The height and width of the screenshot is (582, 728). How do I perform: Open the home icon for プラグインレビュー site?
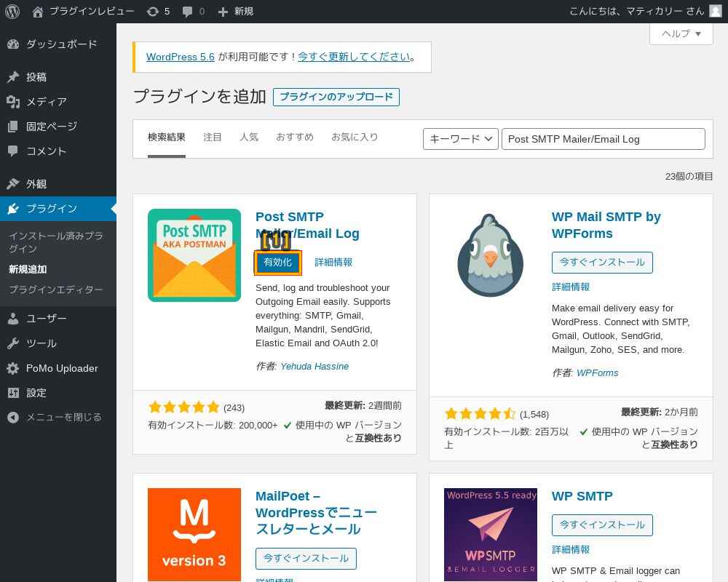[x=38, y=12]
